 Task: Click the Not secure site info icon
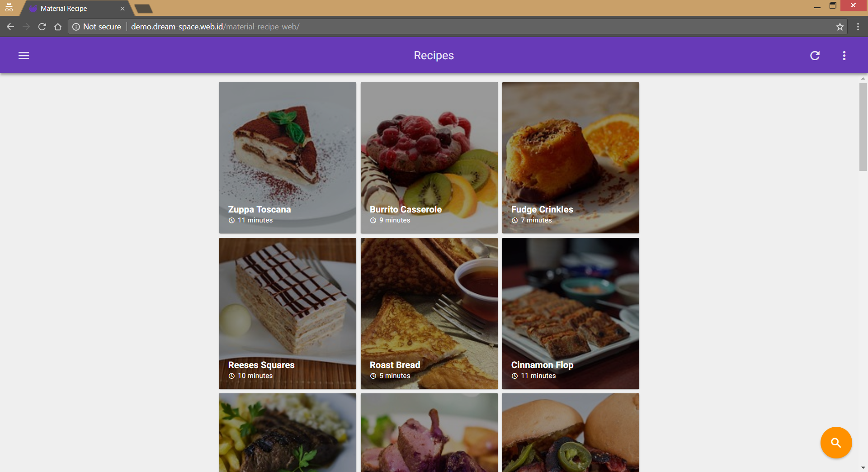(76, 27)
